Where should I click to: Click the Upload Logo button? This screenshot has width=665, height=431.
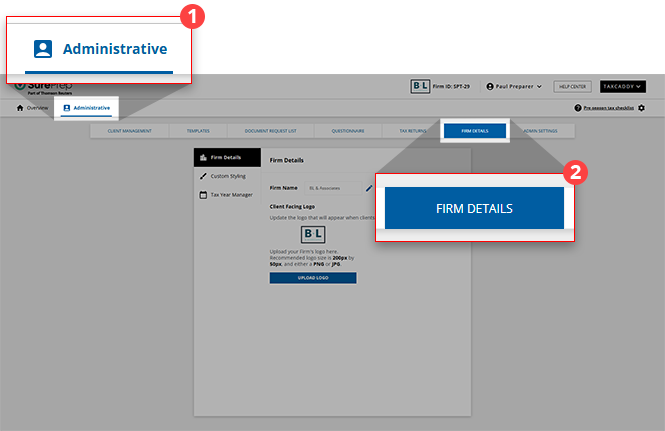pos(313,278)
